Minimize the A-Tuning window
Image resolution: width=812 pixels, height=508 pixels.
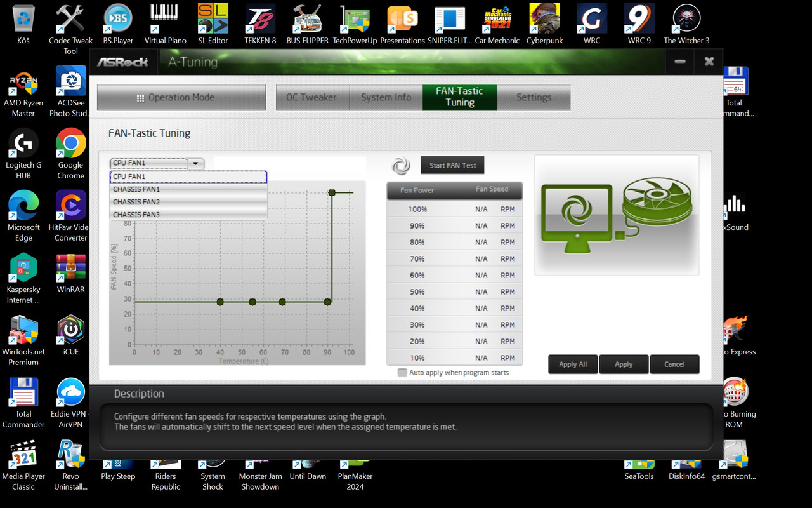coord(680,62)
